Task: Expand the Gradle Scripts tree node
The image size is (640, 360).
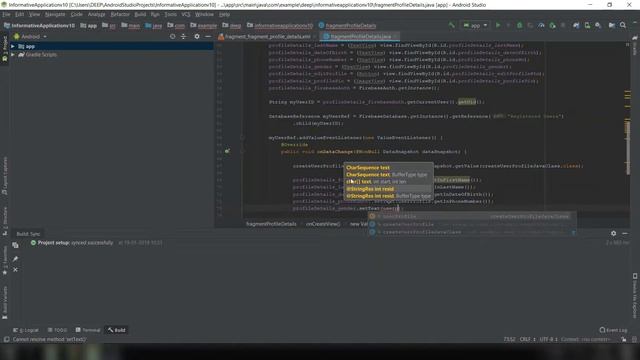Action: point(13,54)
